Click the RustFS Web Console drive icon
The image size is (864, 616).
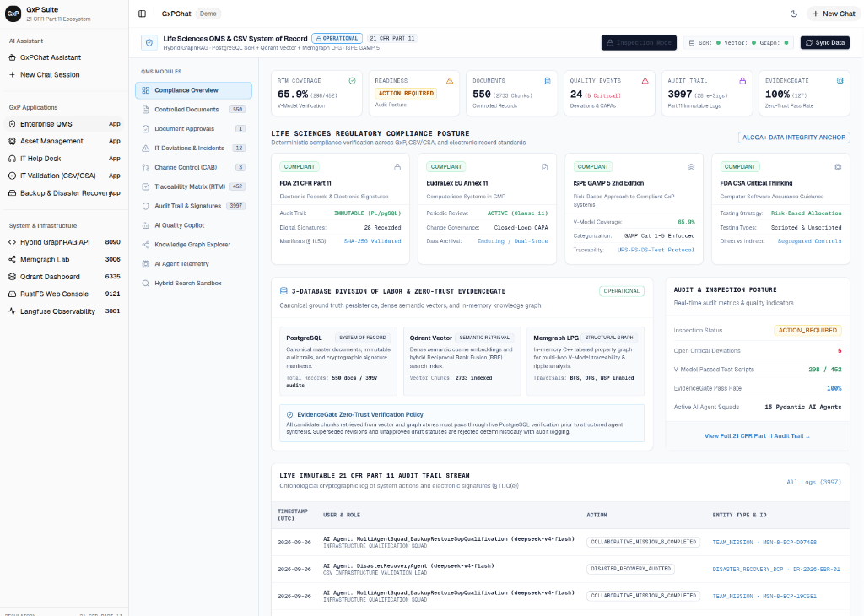coord(12,294)
